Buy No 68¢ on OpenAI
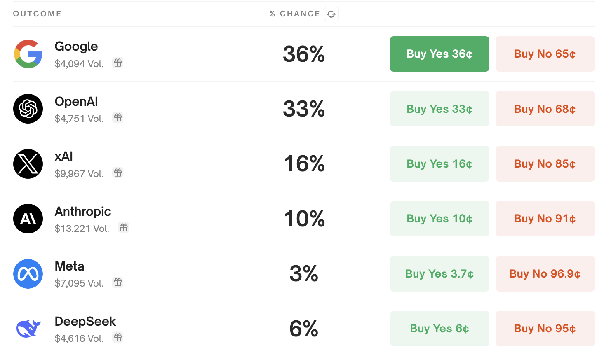This screenshot has height=364, width=611. (x=545, y=109)
